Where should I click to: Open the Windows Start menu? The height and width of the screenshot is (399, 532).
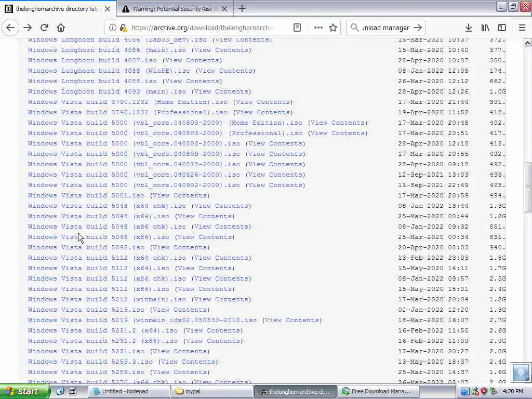(25, 391)
